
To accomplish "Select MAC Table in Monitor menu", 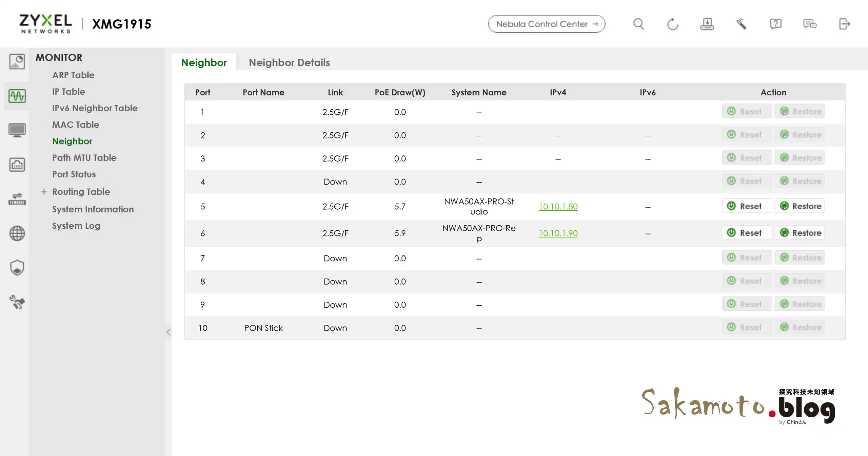I will (x=76, y=125).
